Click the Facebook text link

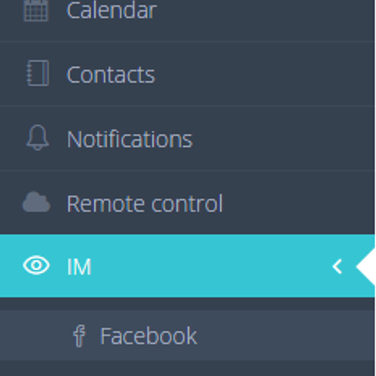click(149, 336)
